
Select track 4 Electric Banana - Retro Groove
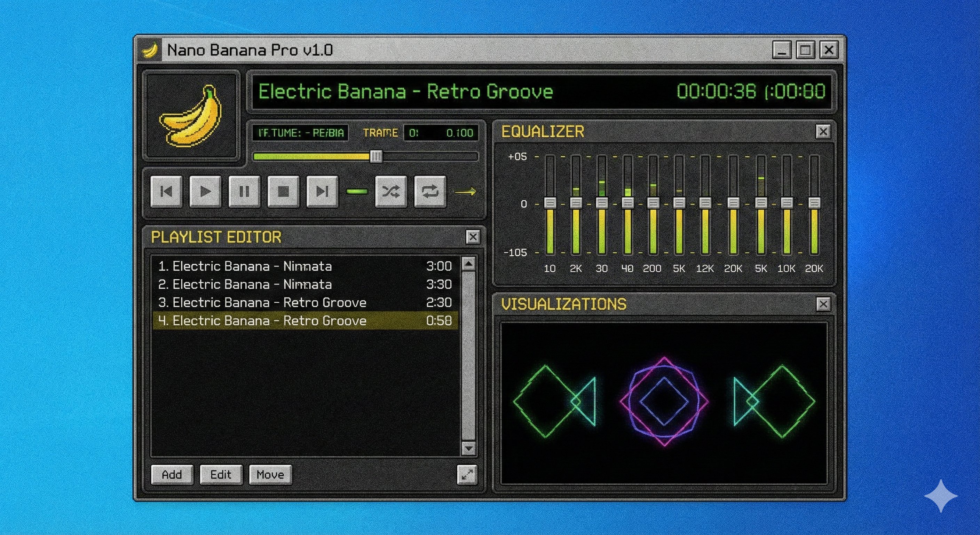[266, 321]
